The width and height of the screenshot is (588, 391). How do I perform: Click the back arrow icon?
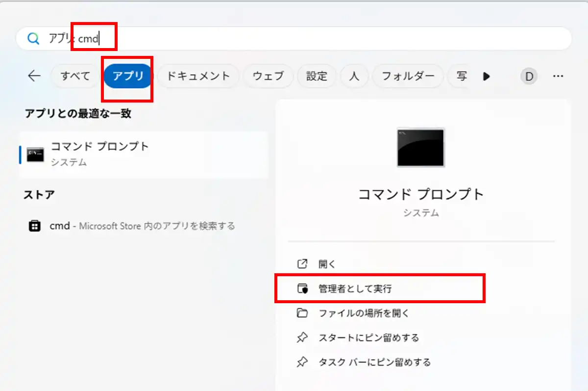pyautogui.click(x=34, y=76)
